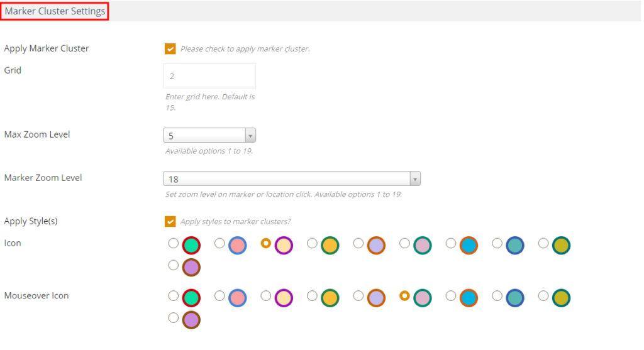Click the Apply Marker Cluster label

click(47, 48)
